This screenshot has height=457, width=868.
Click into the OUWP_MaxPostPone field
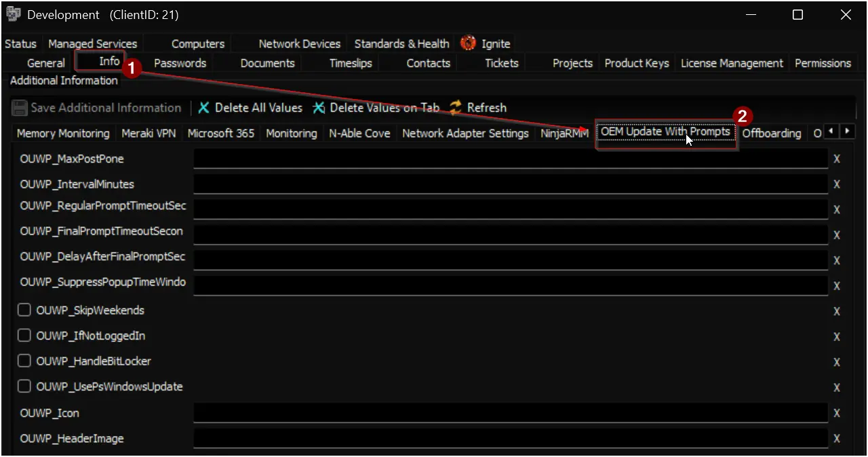[511, 159]
